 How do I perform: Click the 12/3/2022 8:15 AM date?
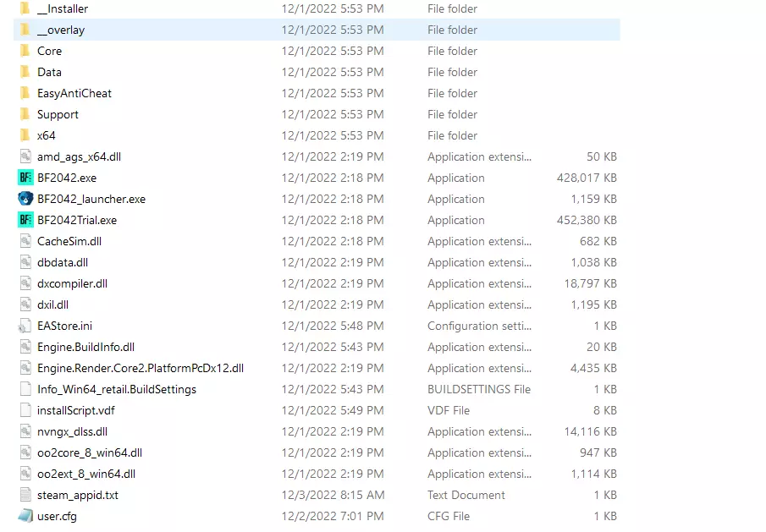pos(333,495)
